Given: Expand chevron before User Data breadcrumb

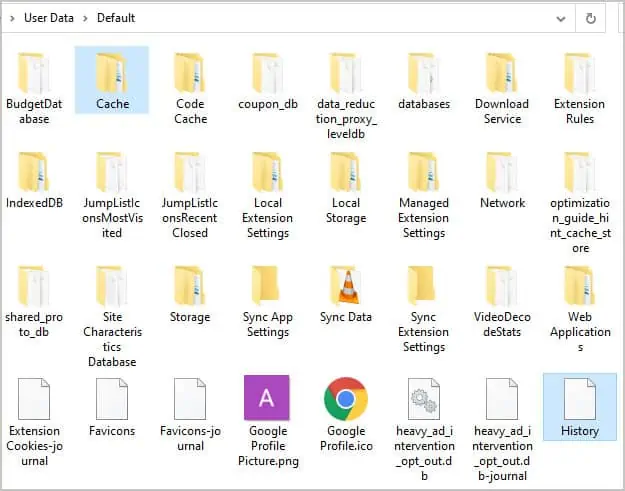Looking at the screenshot, I should [12, 18].
